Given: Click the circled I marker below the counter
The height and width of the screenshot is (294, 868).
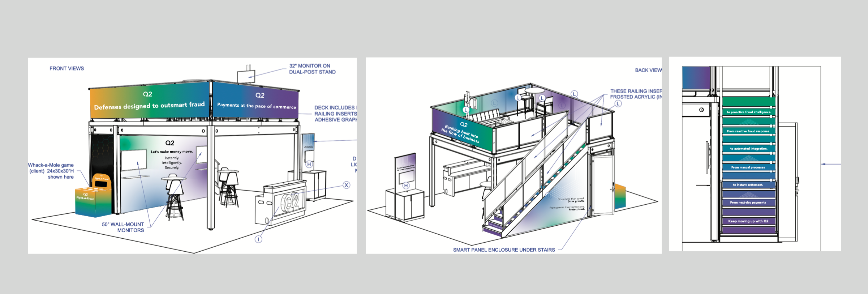Looking at the screenshot, I should coord(258,239).
